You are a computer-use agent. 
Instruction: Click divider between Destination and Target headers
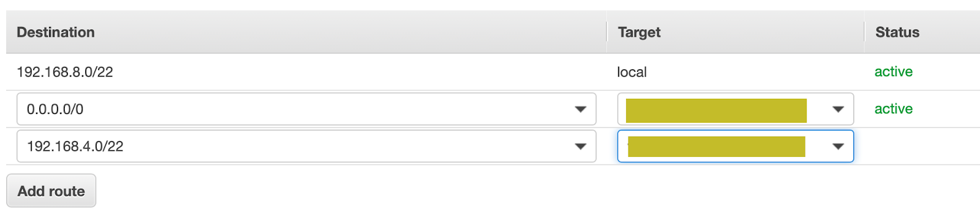click(x=606, y=32)
